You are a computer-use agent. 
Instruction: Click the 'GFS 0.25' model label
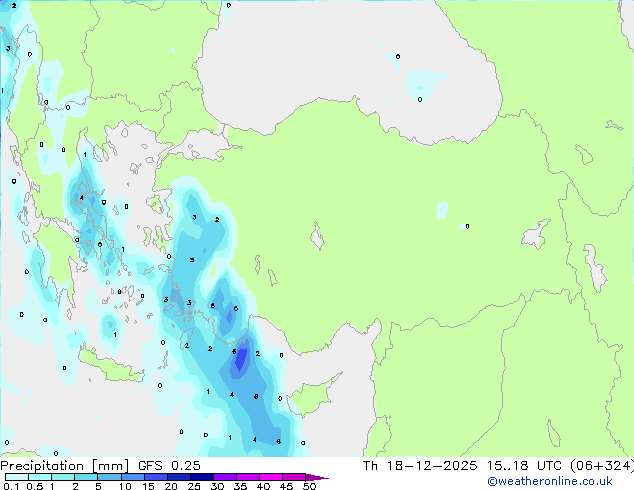[x=169, y=466]
